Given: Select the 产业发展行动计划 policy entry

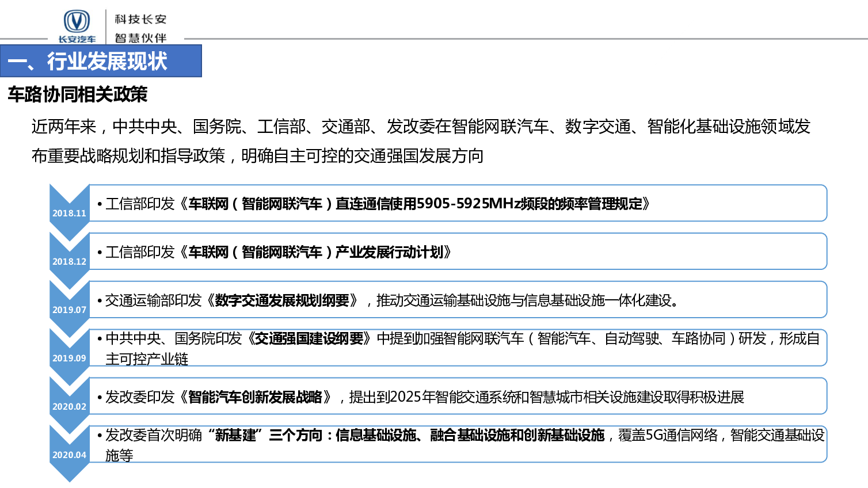Looking at the screenshot, I should click(x=458, y=251).
